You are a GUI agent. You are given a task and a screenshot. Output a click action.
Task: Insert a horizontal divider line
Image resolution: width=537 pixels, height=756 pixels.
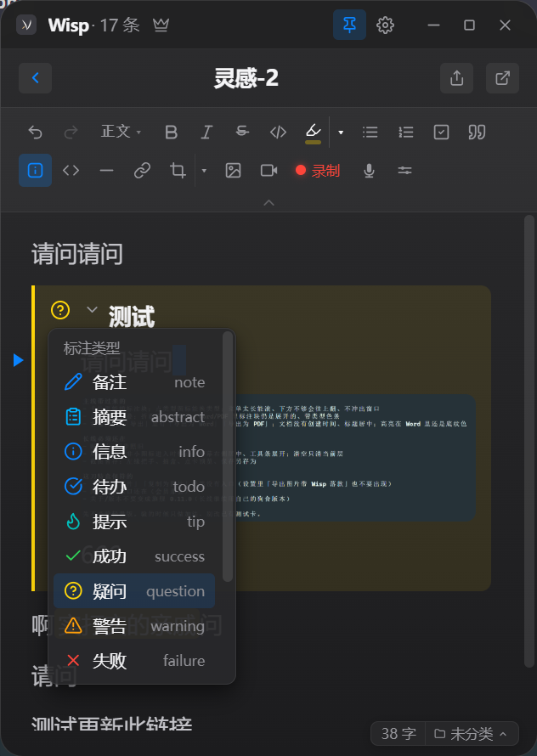(106, 170)
